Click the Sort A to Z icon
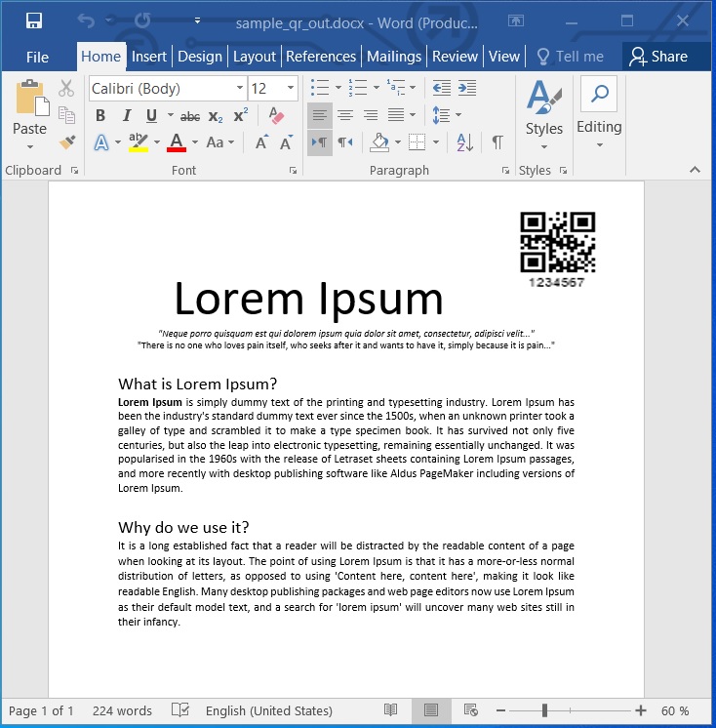716x728 pixels. click(x=465, y=142)
